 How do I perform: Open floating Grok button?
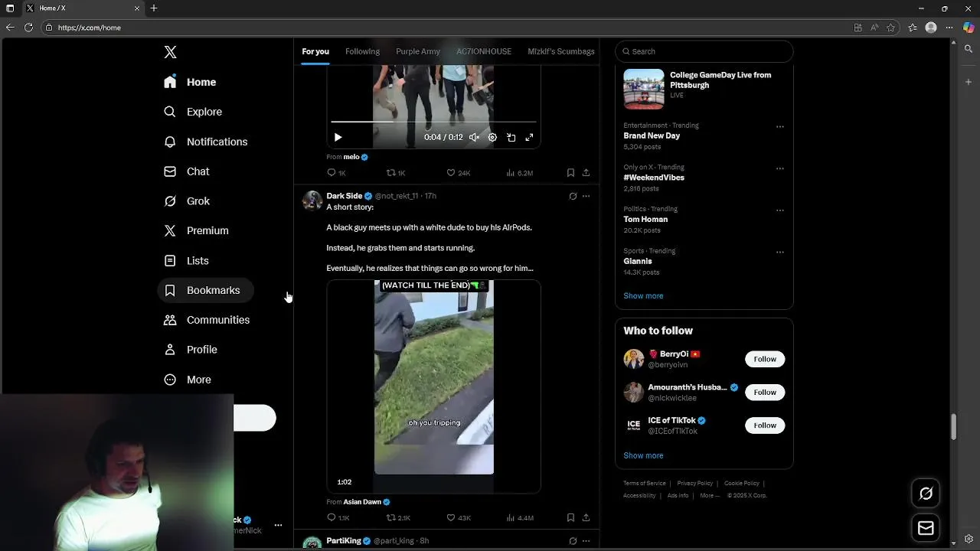[926, 494]
